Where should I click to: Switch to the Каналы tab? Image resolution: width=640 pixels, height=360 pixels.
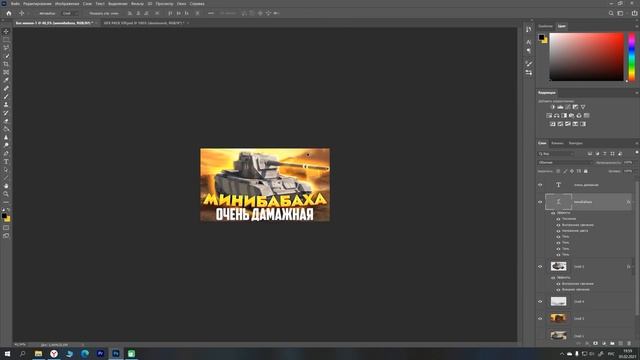coord(557,143)
